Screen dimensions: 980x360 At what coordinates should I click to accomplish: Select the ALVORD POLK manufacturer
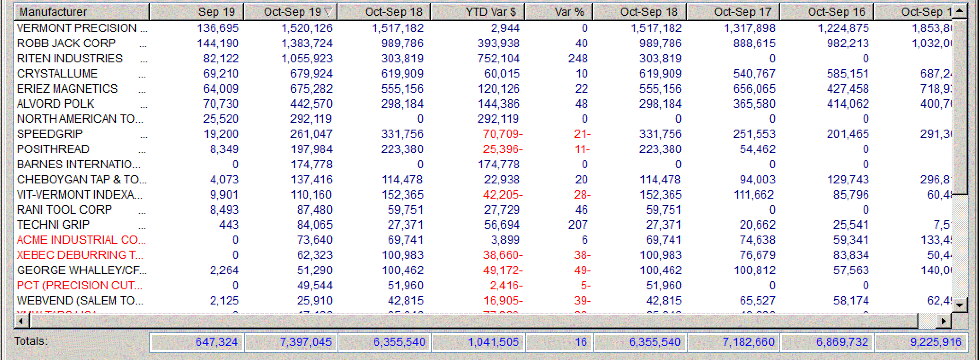56,104
